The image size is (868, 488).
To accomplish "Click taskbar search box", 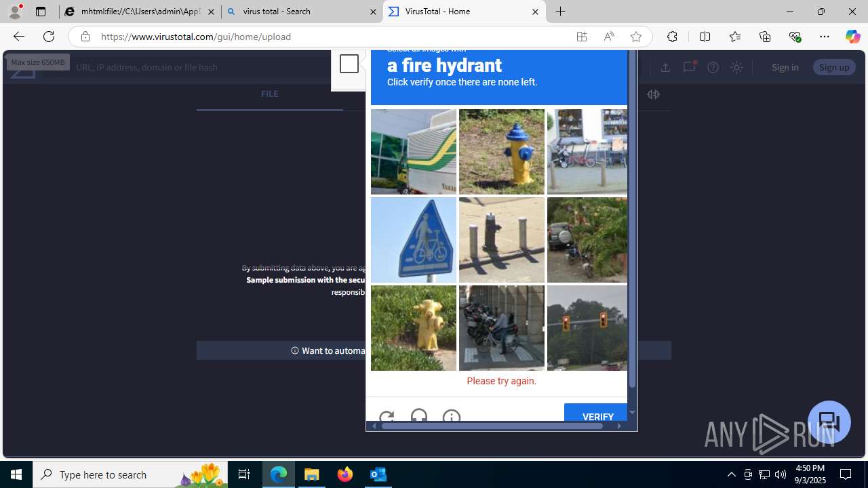I will tap(130, 474).
